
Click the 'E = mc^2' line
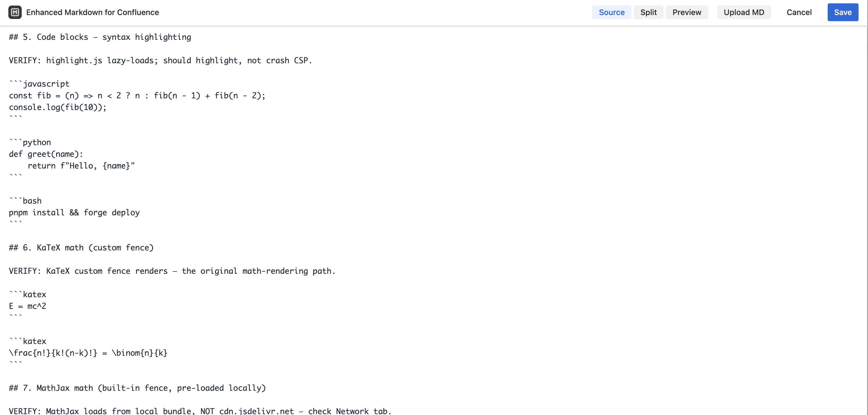[27, 306]
